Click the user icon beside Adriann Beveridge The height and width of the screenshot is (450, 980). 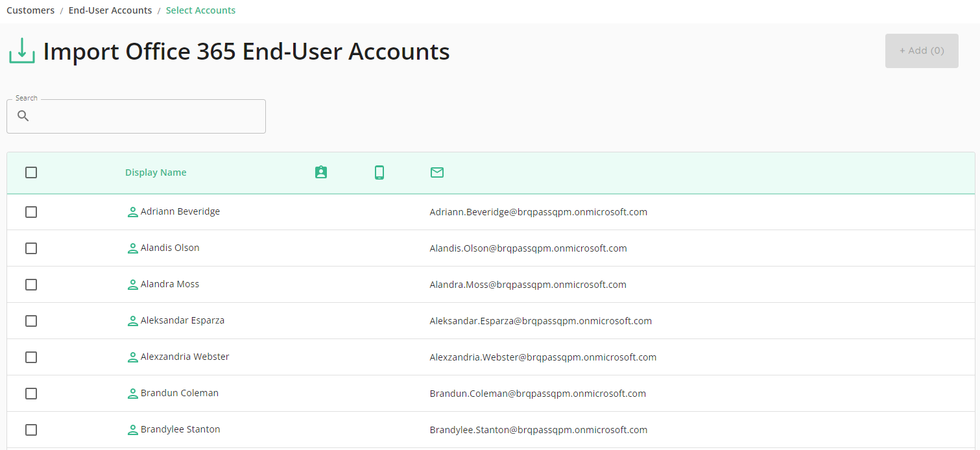pyautogui.click(x=133, y=212)
